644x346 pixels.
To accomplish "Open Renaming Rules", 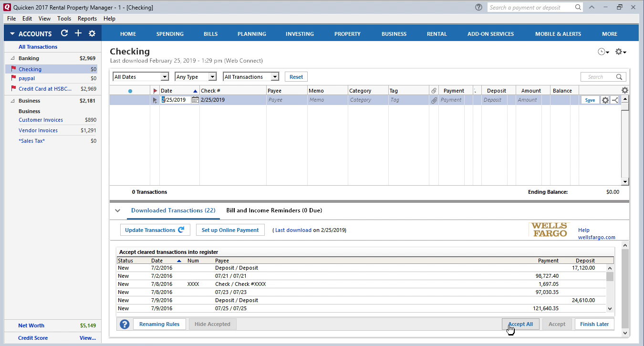I will [159, 324].
